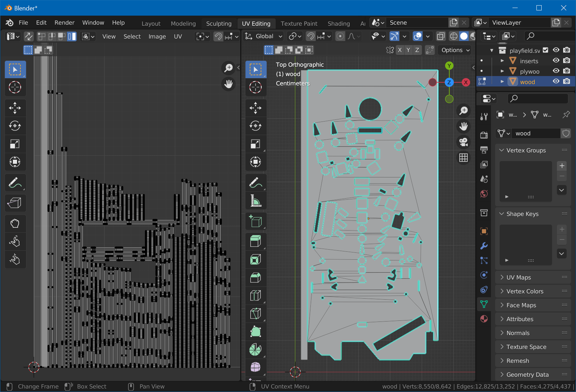Open the Vertex Groups specials dropdown arrow
Image resolution: width=576 pixels, height=392 pixels.
coord(562,190)
